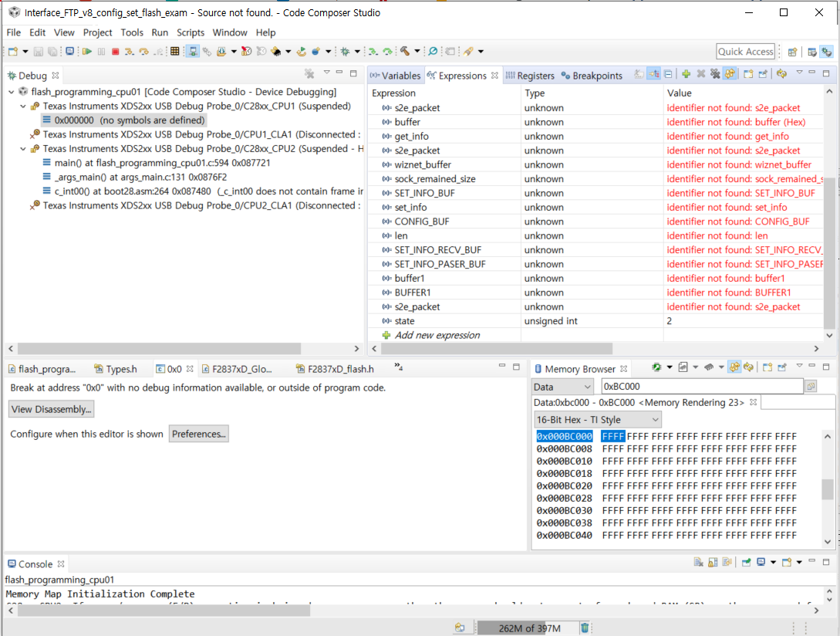The image size is (840, 636).
Task: Click the red Terminate button
Action: pyautogui.click(x=115, y=52)
